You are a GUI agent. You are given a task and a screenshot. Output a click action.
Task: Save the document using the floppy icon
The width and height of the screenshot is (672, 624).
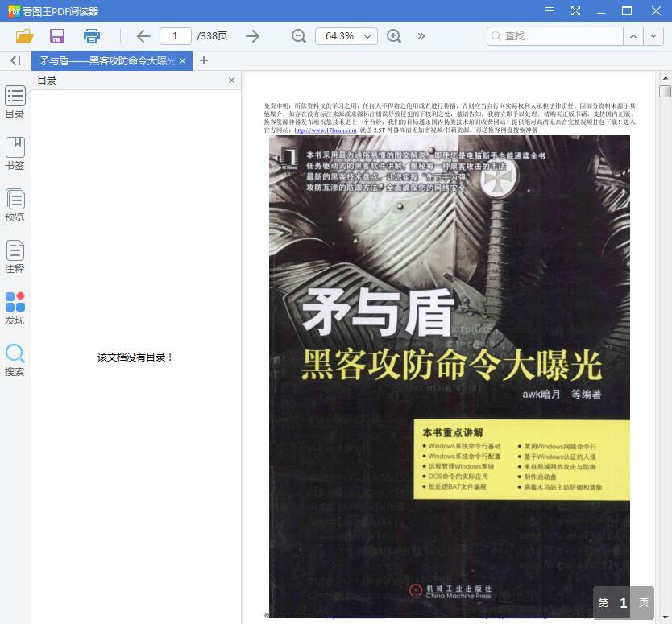[x=57, y=36]
